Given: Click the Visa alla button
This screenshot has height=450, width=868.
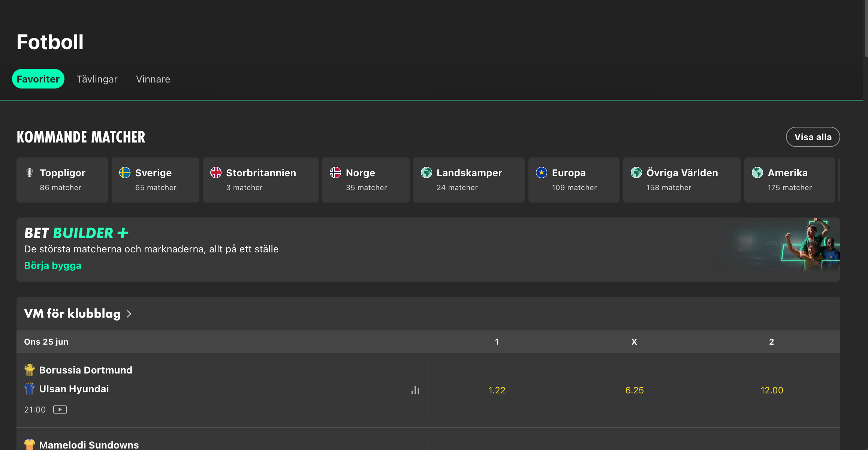Looking at the screenshot, I should coord(813,137).
